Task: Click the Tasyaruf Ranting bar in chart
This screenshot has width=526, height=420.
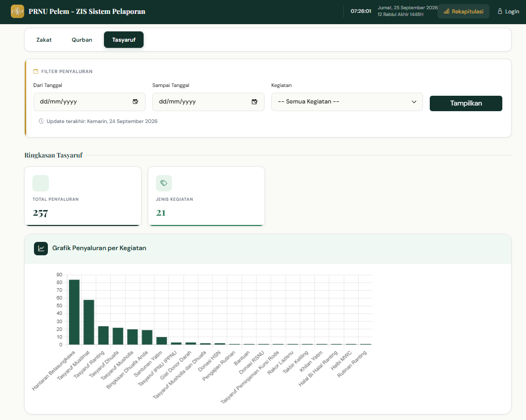Action: (x=103, y=336)
